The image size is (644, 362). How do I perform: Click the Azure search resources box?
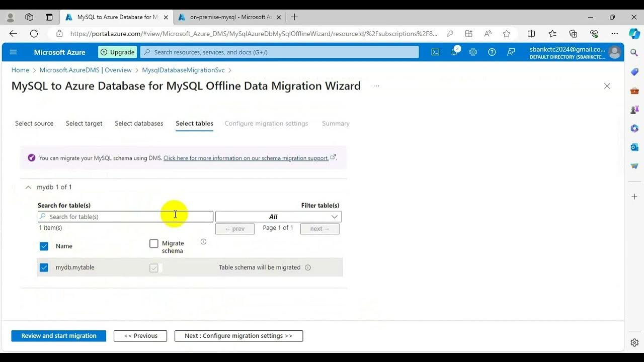(x=279, y=52)
